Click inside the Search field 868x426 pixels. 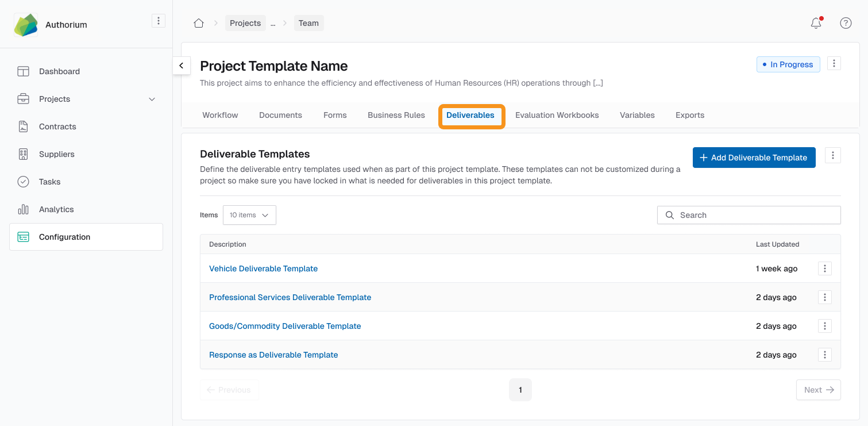[x=749, y=214]
